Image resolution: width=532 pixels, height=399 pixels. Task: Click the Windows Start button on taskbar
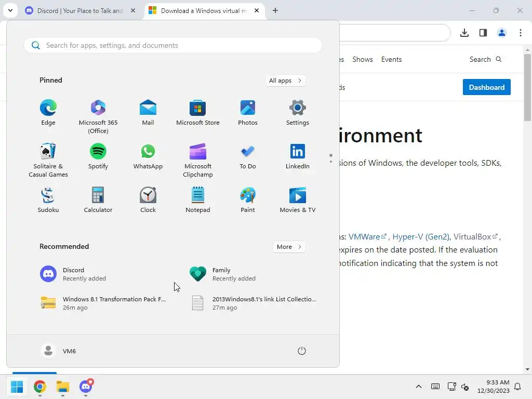[x=17, y=387]
